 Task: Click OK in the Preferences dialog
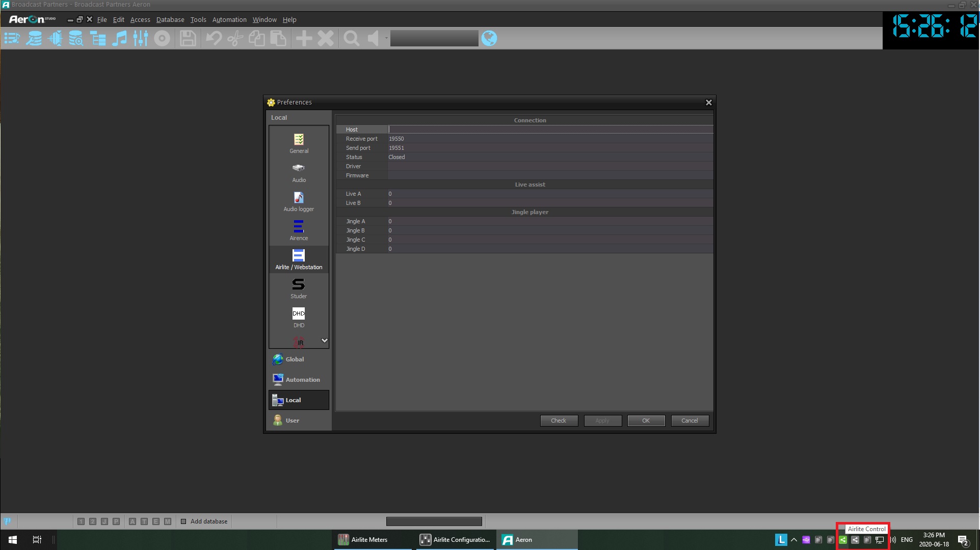646,421
